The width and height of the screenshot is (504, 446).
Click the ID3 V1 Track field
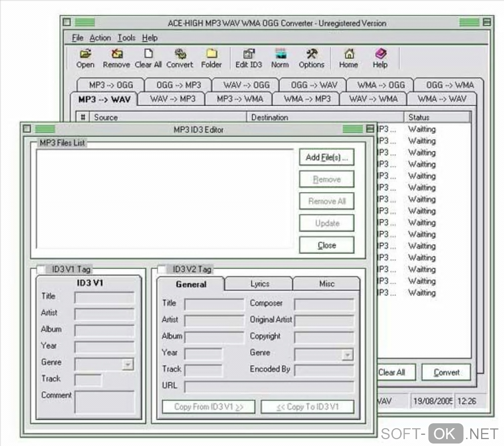88,380
